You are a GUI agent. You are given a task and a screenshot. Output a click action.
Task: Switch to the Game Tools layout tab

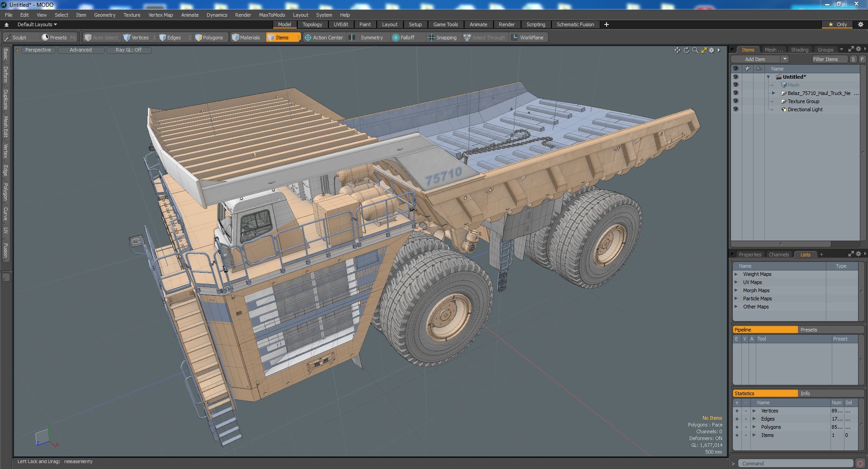[x=446, y=24]
